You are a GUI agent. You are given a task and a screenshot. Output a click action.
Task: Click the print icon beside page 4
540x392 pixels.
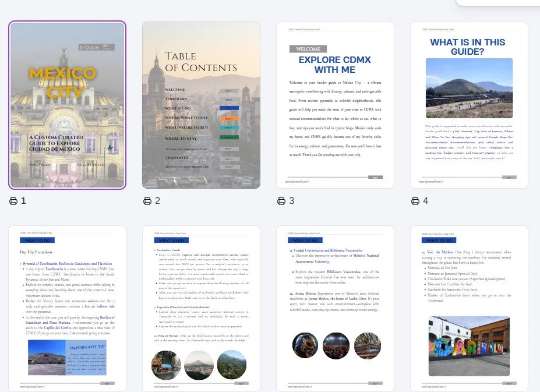click(415, 201)
